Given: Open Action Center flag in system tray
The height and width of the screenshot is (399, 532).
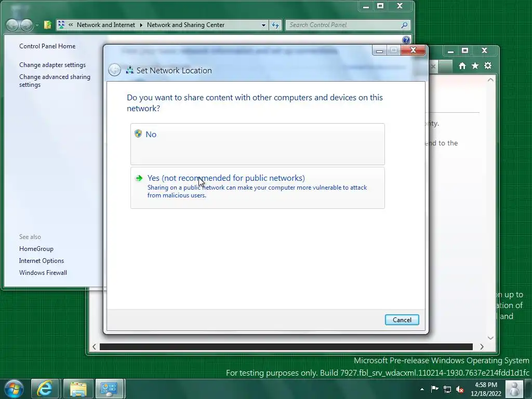Looking at the screenshot, I should 434,389.
